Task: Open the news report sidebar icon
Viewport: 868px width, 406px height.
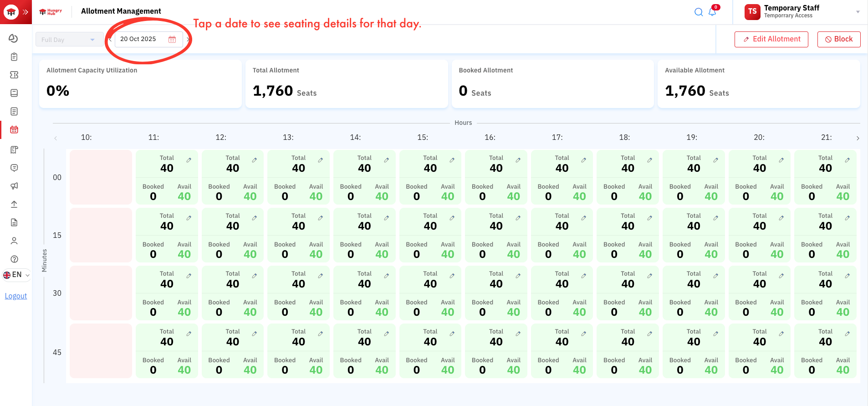Action: (x=14, y=149)
